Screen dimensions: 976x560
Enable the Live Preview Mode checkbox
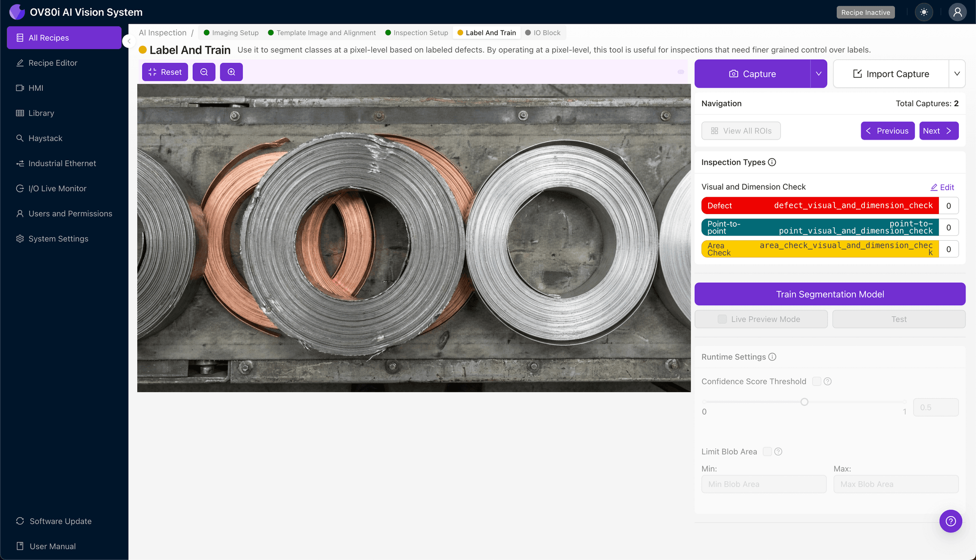(x=722, y=319)
